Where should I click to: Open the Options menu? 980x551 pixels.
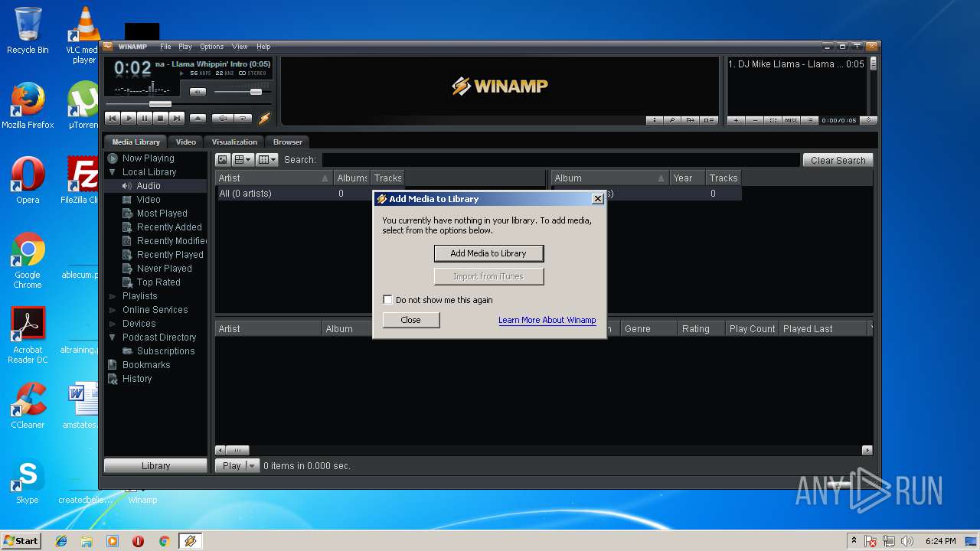pyautogui.click(x=212, y=47)
